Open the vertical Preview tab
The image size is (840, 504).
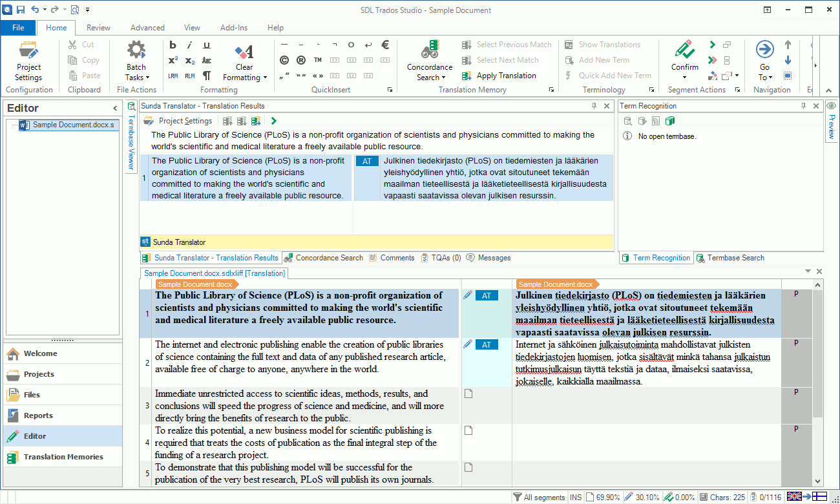click(x=832, y=121)
